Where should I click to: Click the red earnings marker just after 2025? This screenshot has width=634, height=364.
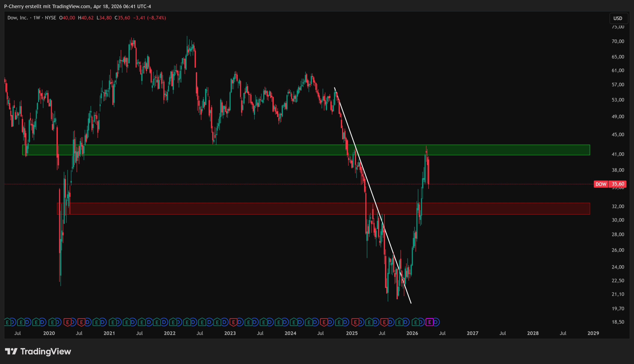[x=355, y=322]
